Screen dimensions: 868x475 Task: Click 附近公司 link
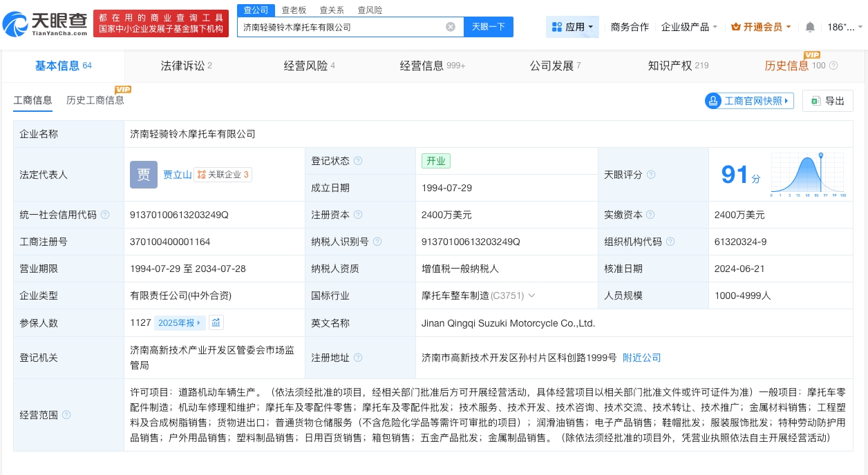coord(642,358)
